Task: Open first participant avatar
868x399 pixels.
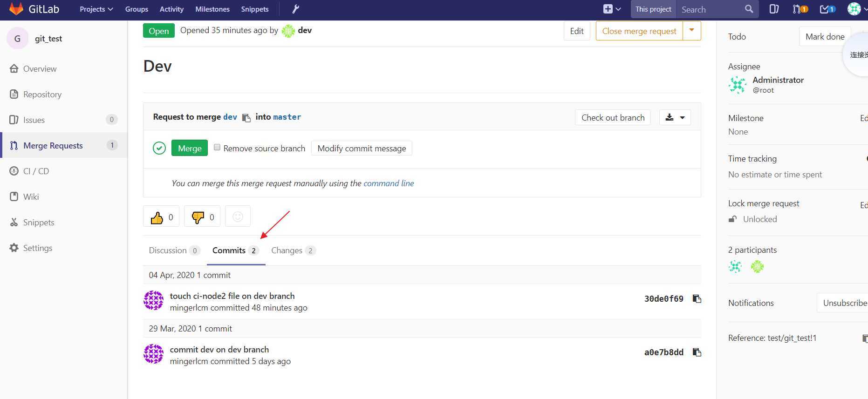Action: click(735, 267)
